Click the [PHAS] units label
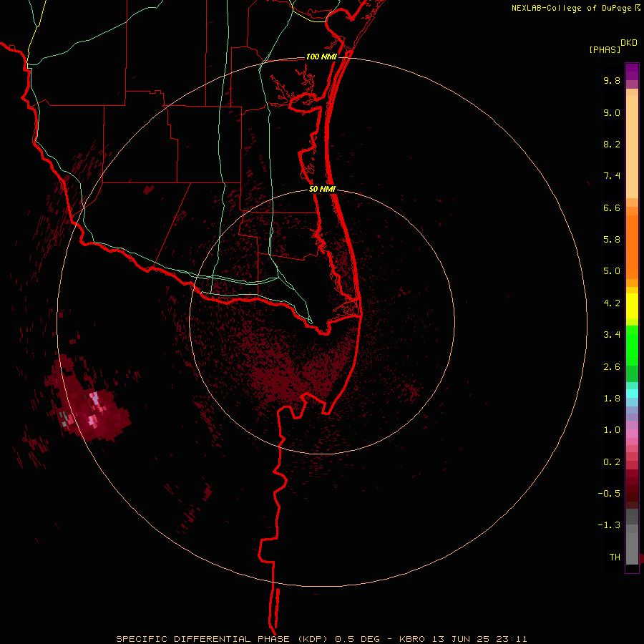This screenshot has height=644, width=644. point(605,49)
